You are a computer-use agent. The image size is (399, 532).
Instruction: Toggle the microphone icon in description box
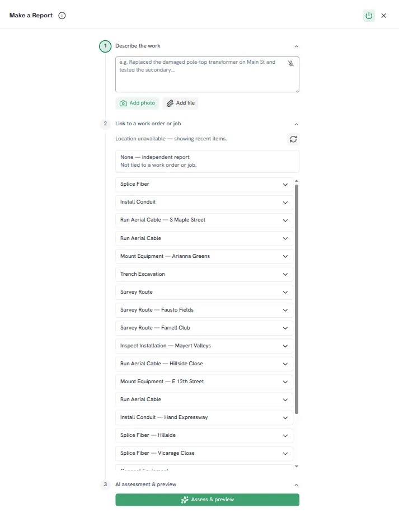(x=291, y=63)
